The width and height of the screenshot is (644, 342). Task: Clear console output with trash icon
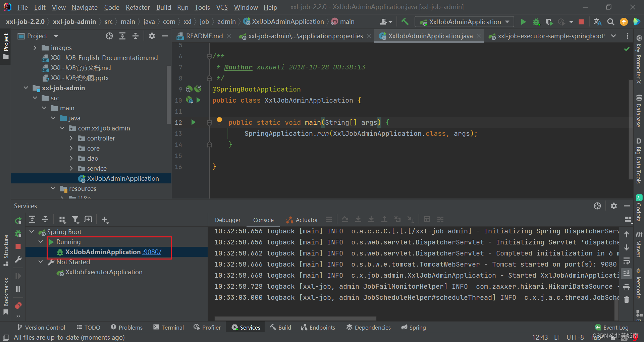626,299
